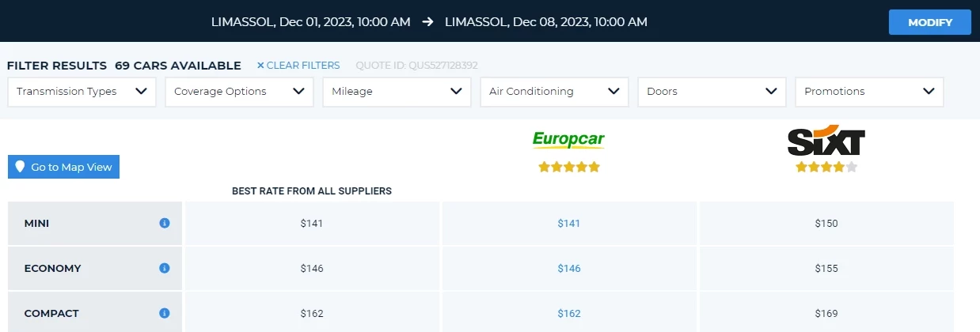The height and width of the screenshot is (332, 980).
Task: Click the info icon next to COMPACT
Action: [165, 314]
